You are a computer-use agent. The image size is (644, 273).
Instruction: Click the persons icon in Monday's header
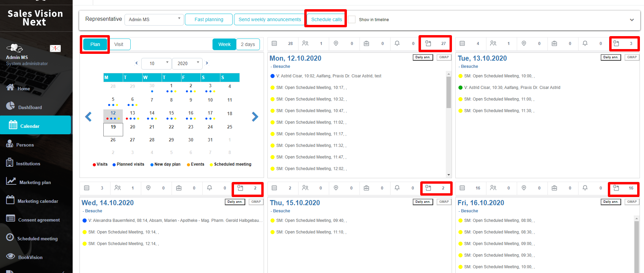[305, 43]
